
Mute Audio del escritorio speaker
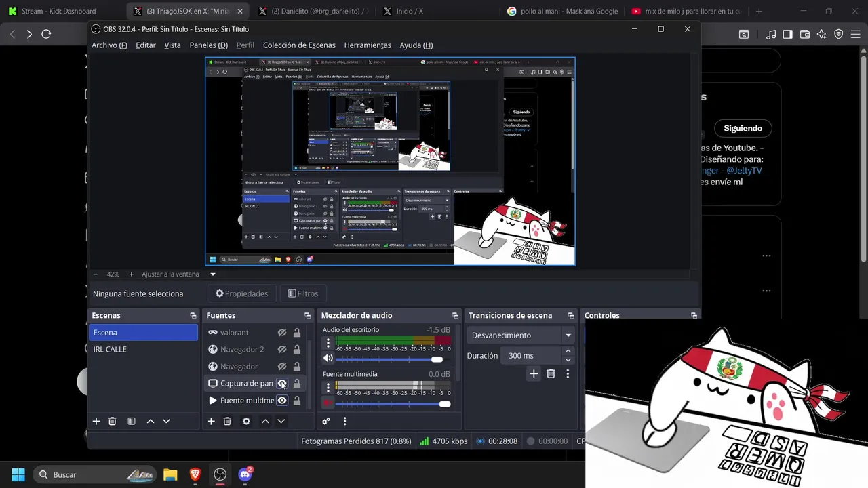(328, 359)
